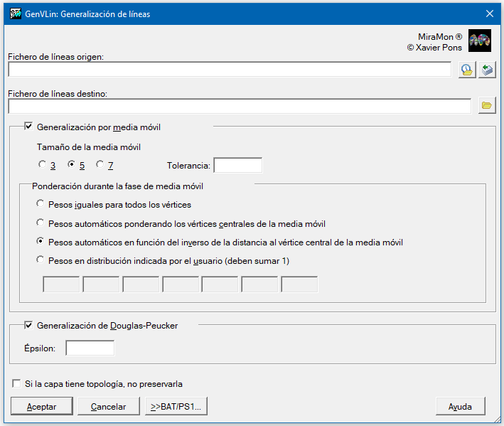Focus the Tolerancia input field
The width and height of the screenshot is (504, 426).
coord(238,165)
